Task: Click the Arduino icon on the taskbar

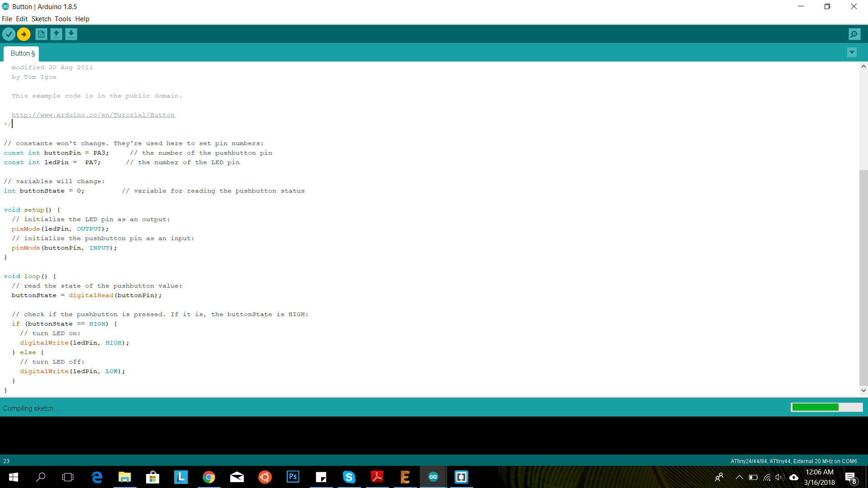Action: [433, 477]
